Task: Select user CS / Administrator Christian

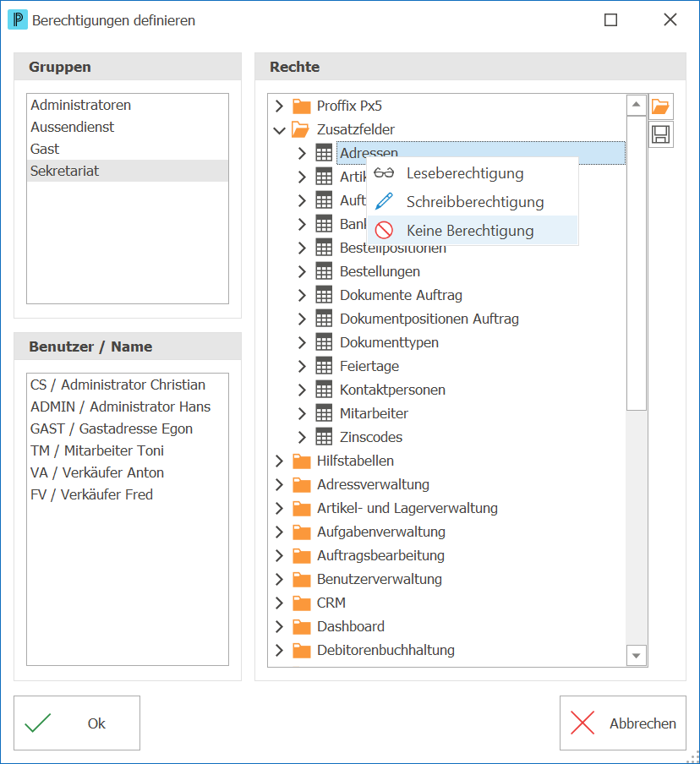Action: tap(127, 385)
